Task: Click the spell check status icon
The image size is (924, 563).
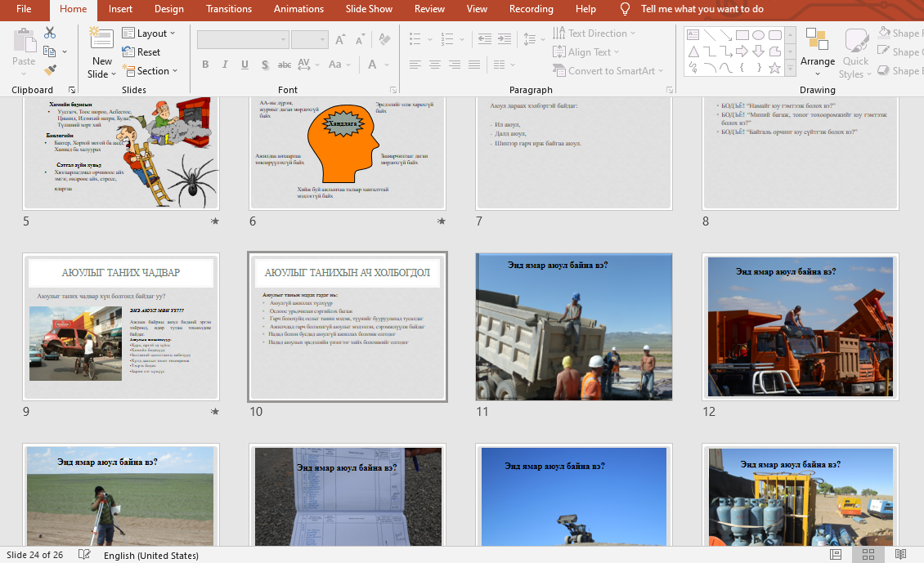Action: [84, 555]
